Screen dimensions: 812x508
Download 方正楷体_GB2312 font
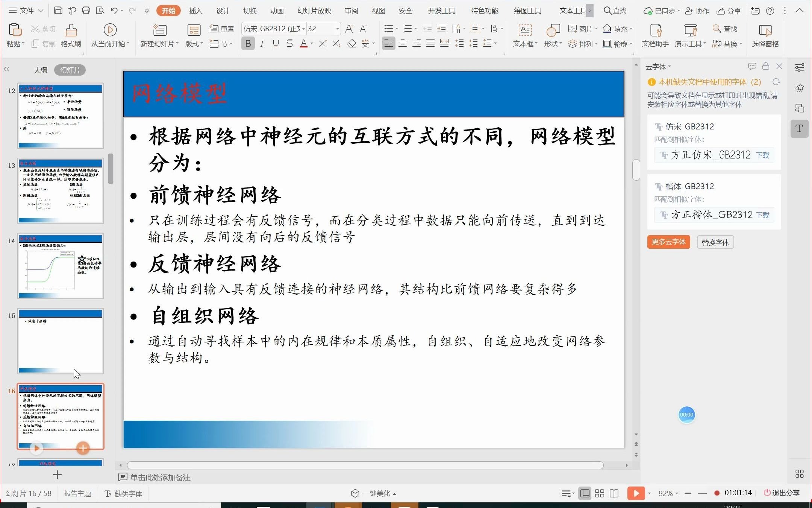(762, 215)
